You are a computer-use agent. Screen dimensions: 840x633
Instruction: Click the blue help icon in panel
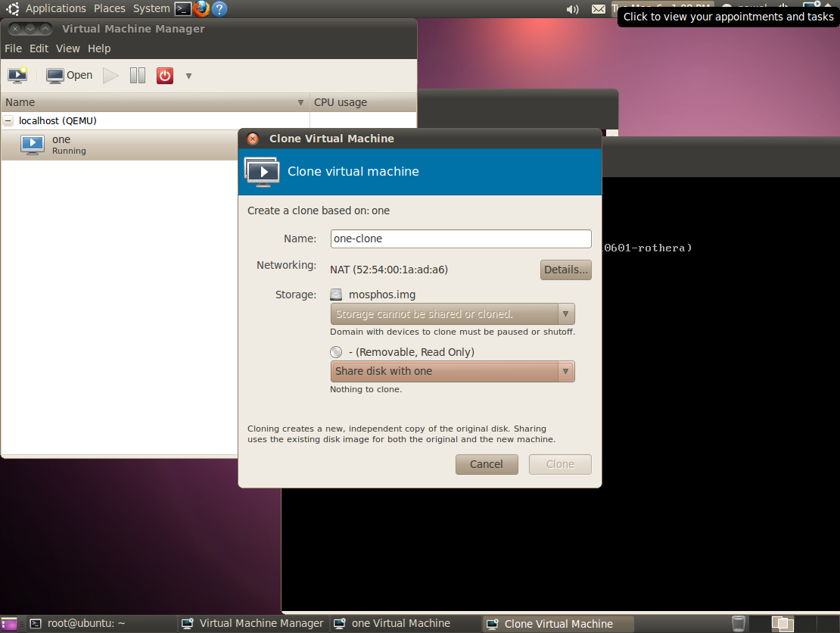[219, 9]
